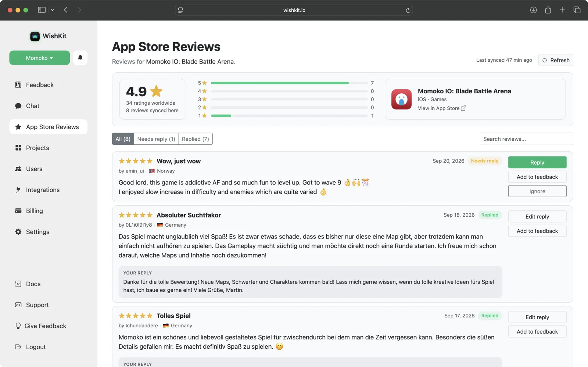The height and width of the screenshot is (367, 588).
Task: Click the 'Wow, just wow' review title
Action: click(179, 161)
